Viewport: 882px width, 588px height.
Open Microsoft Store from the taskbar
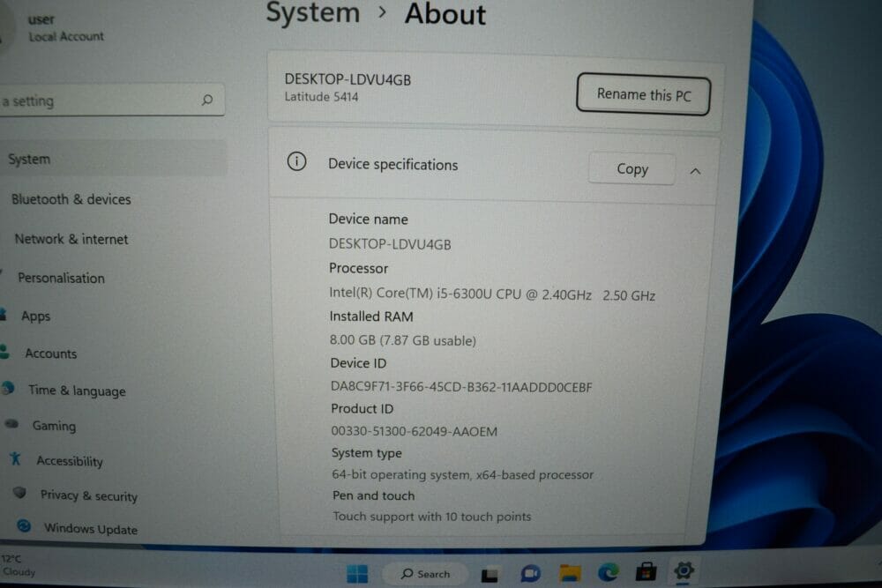tap(646, 572)
